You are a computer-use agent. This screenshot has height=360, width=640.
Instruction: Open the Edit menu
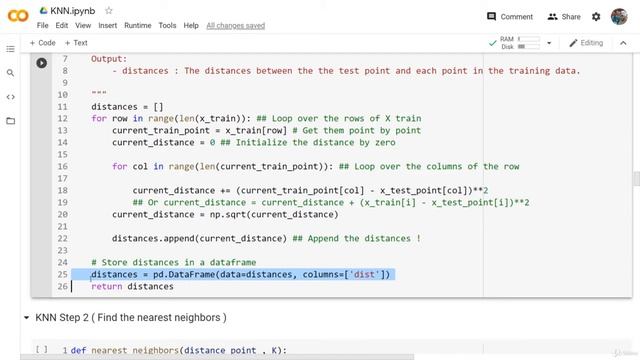62,25
